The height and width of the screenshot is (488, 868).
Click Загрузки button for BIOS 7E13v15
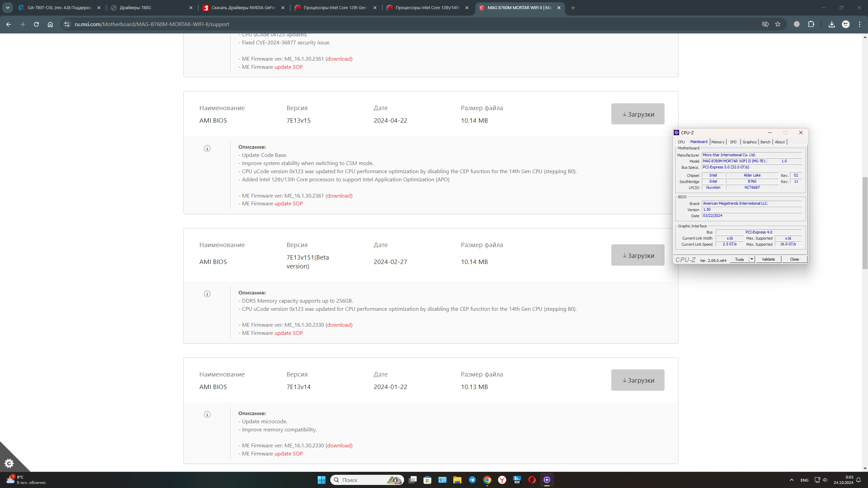(x=637, y=114)
